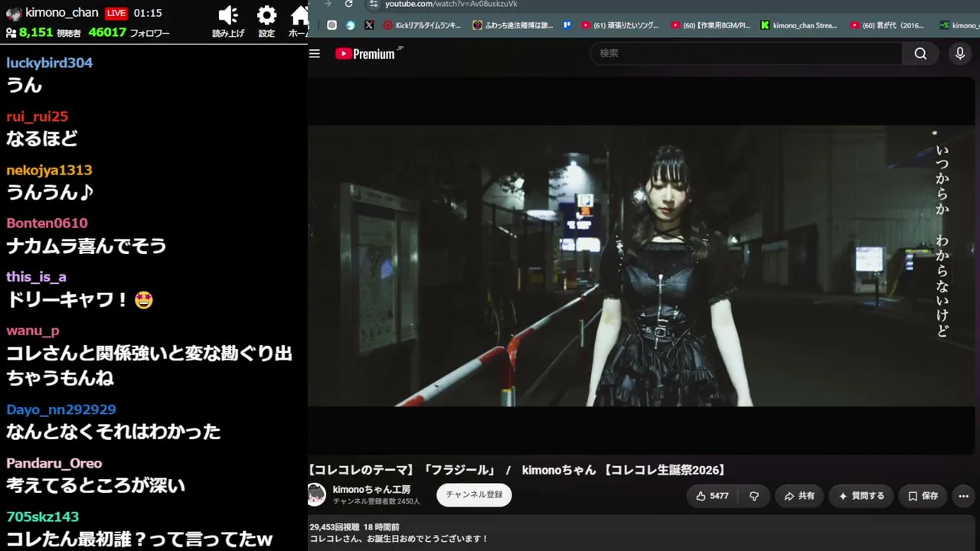The width and height of the screenshot is (980, 551).
Task: Click chat message 考えてるところが深い
Action: click(96, 485)
